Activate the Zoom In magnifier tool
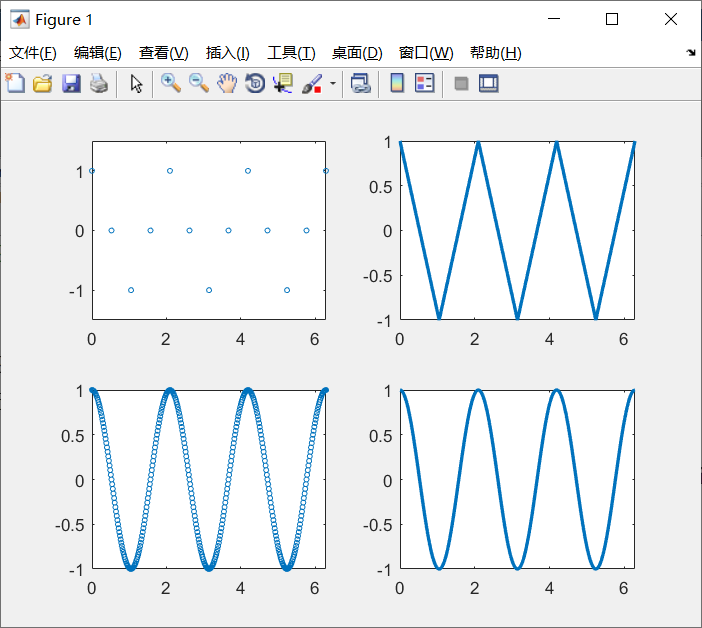This screenshot has width=702, height=628. tap(171, 83)
